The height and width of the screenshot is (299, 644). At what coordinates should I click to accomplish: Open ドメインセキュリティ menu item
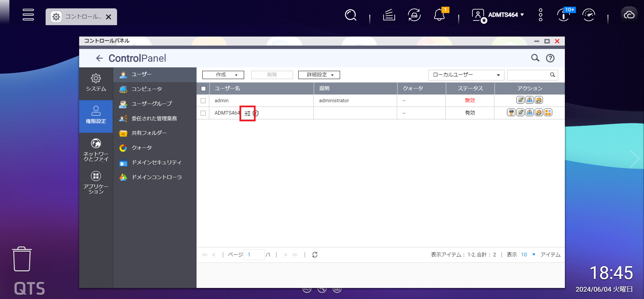click(x=155, y=163)
